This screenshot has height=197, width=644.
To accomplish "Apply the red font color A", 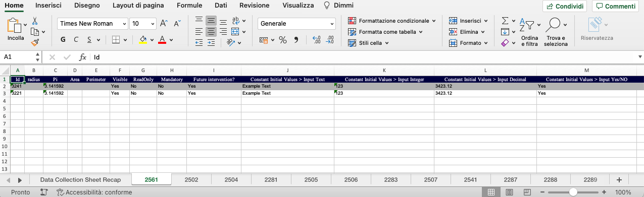I will tap(162, 40).
